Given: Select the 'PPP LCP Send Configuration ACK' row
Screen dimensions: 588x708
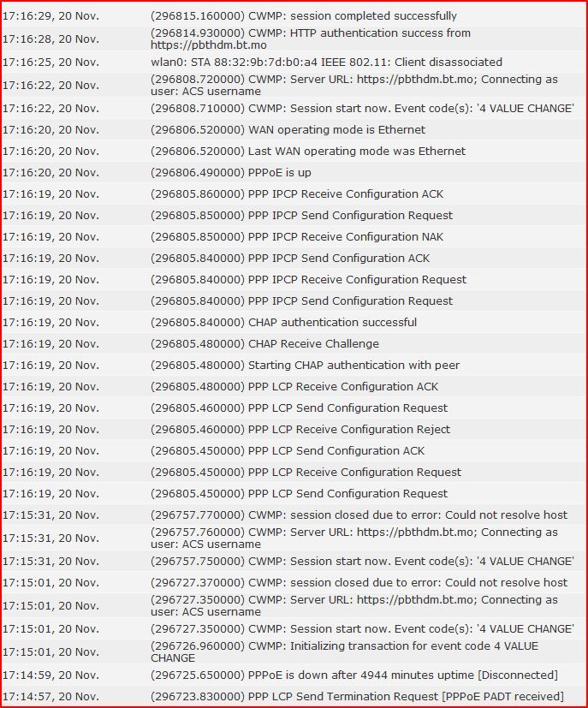Looking at the screenshot, I should [294, 450].
